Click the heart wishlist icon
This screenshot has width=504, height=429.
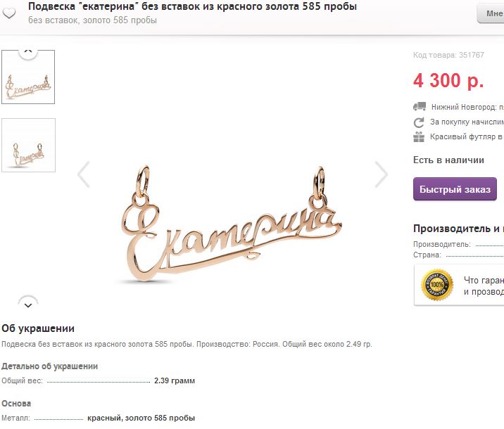pyautogui.click(x=10, y=13)
